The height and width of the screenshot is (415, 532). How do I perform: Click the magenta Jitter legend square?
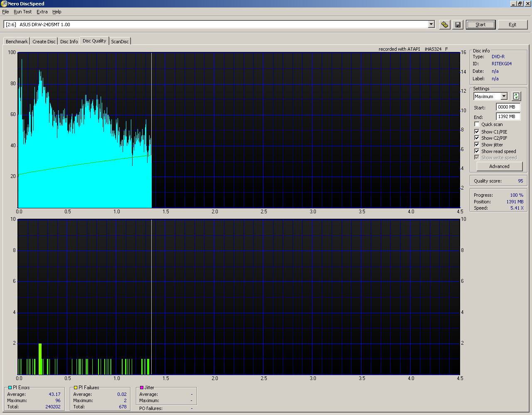tap(142, 388)
